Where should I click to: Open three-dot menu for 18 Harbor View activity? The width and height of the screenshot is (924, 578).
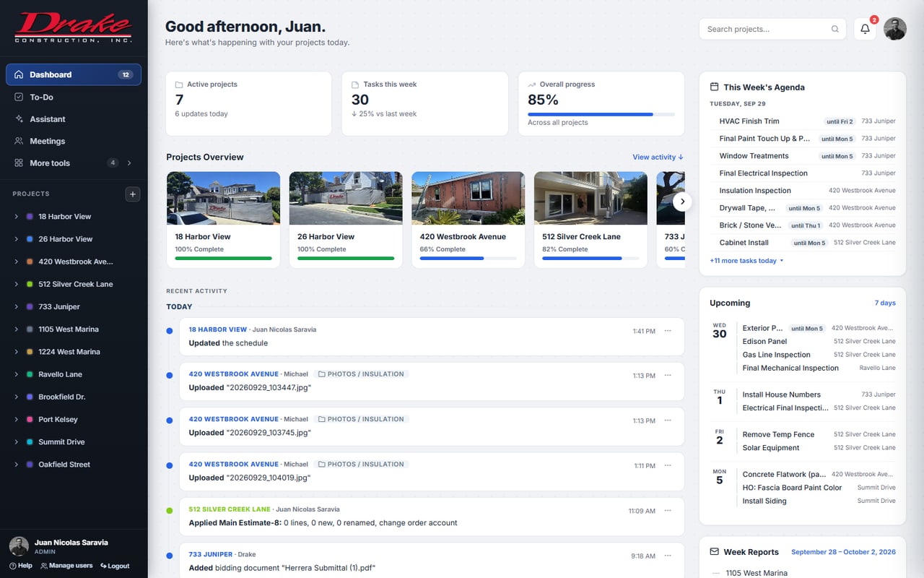(x=668, y=331)
